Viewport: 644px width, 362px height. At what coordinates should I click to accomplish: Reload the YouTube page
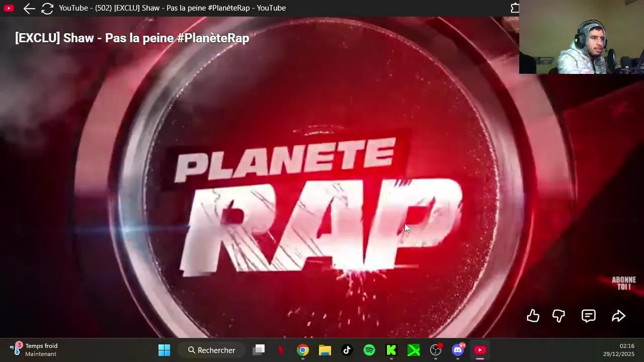47,8
